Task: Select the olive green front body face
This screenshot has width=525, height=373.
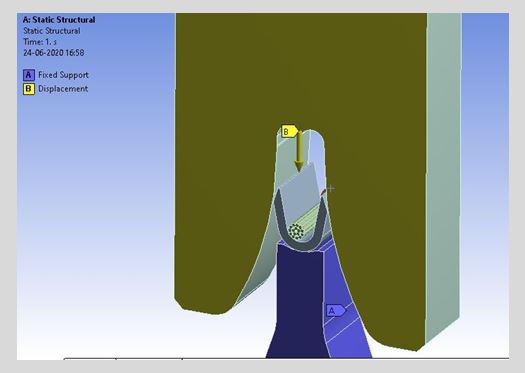Action: [228, 100]
